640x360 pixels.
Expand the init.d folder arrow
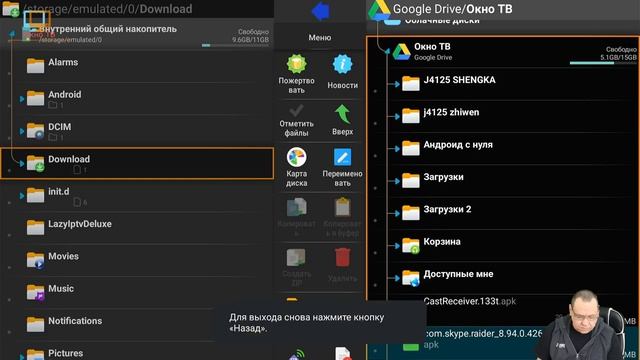pos(22,196)
